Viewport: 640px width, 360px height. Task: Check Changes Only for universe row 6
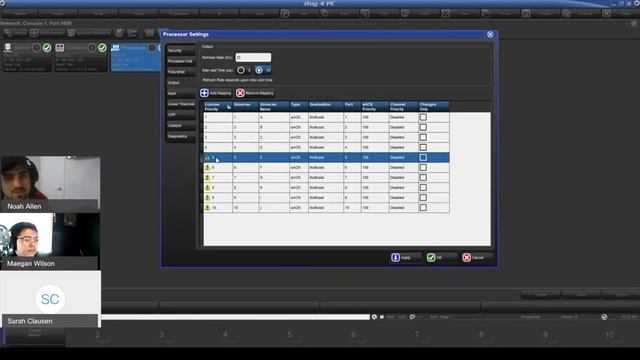click(x=423, y=167)
